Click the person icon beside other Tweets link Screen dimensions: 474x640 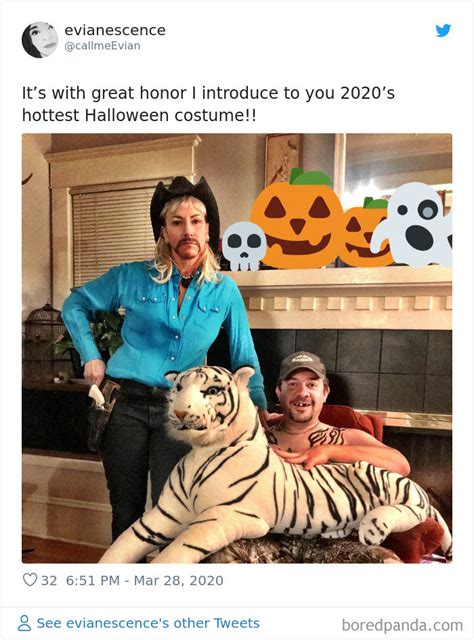24,623
